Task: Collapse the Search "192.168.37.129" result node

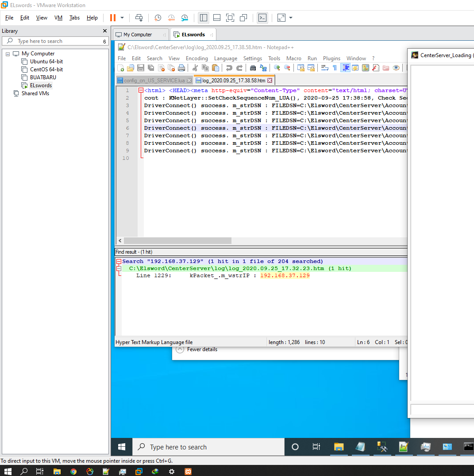Action: click(x=119, y=261)
